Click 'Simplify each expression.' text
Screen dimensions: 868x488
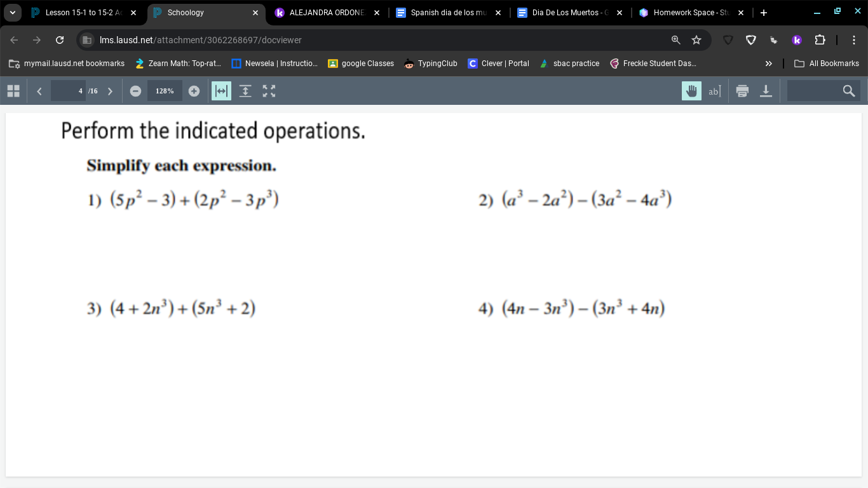click(182, 166)
